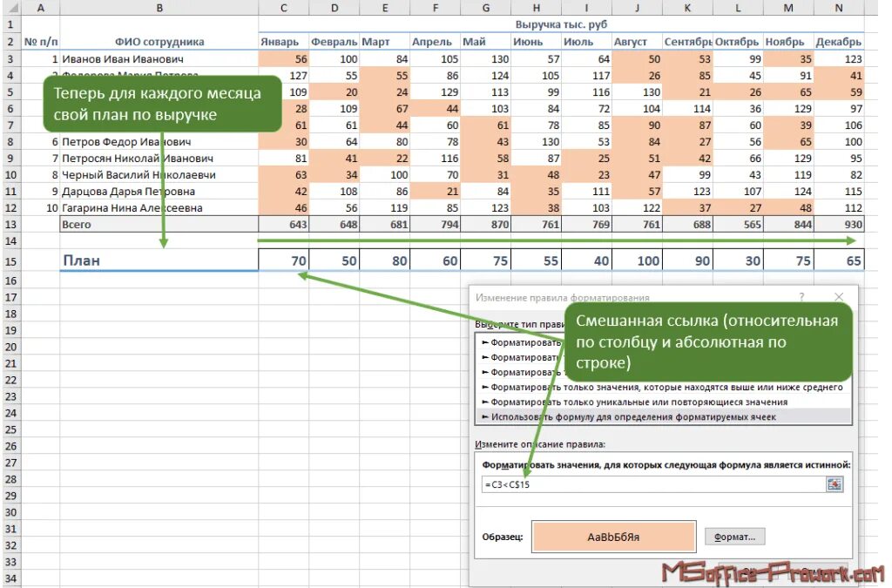Image resolution: width=892 pixels, height=588 pixels.
Task: Select column N header
Action: point(839,8)
